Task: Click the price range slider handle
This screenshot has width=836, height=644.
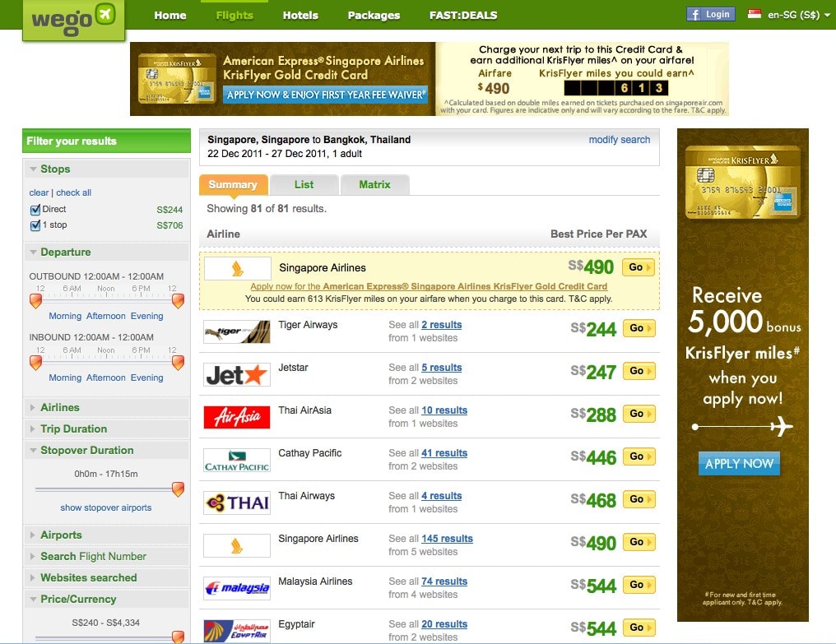Action: [x=178, y=637]
